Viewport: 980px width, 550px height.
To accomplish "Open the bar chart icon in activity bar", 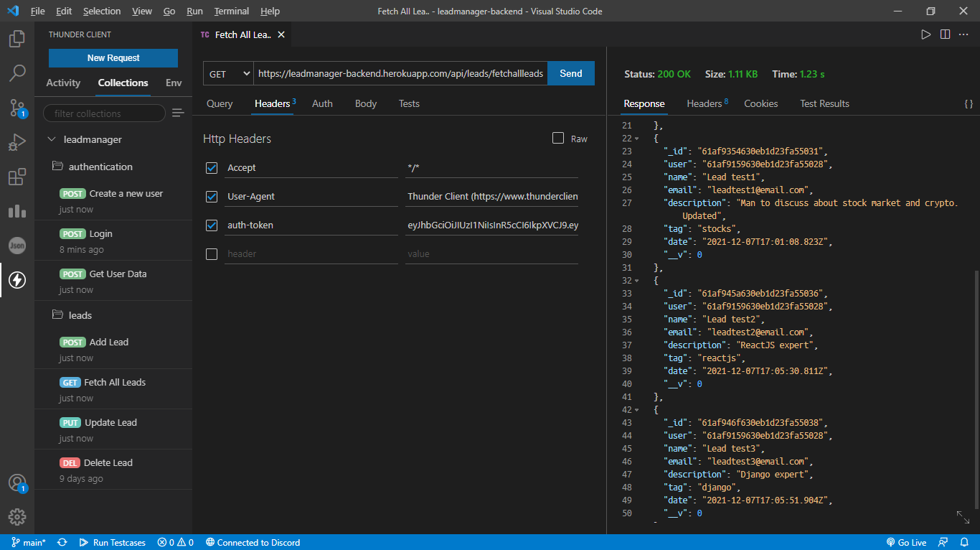I will pos(17,211).
